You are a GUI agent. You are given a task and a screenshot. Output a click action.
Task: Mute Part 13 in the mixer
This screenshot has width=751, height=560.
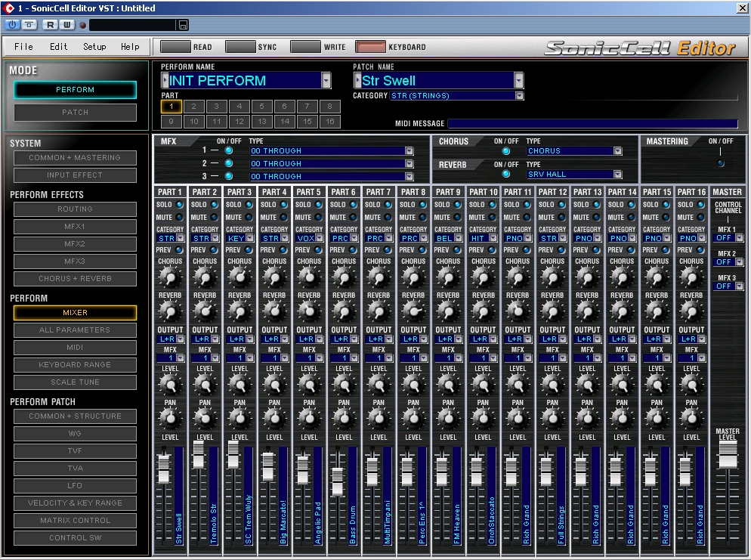pos(597,218)
